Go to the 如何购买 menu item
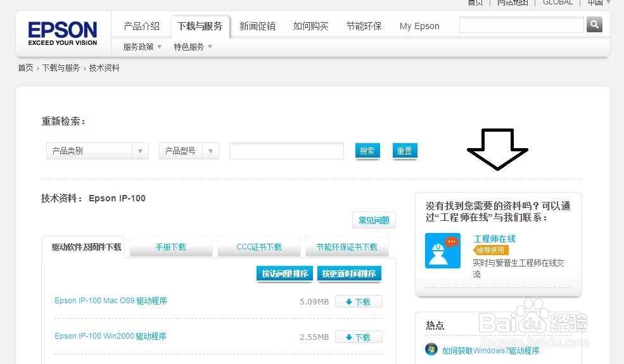 tap(310, 26)
